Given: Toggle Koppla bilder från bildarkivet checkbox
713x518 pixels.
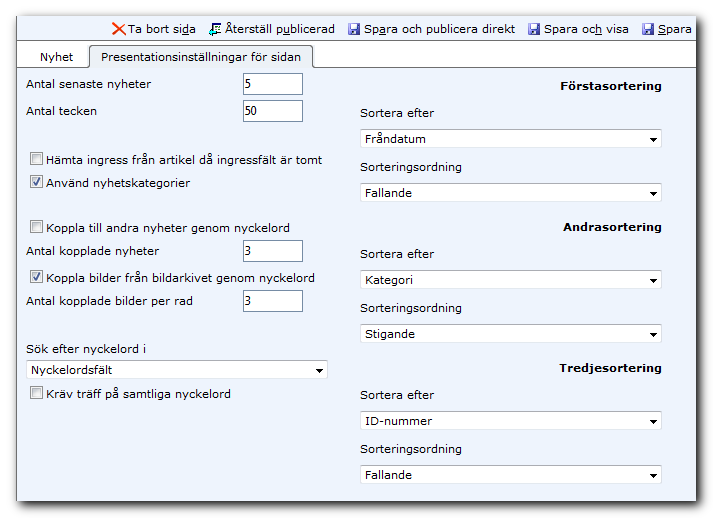Looking at the screenshot, I should [36, 277].
